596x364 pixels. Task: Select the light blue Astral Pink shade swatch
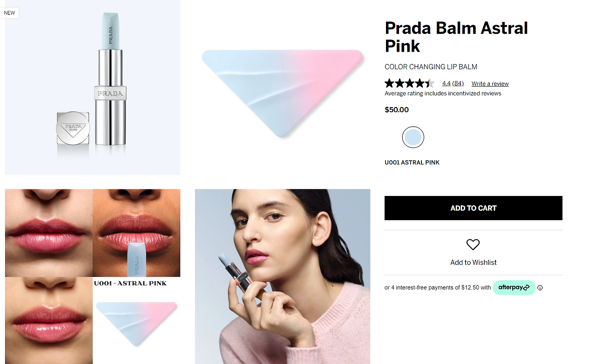(x=413, y=137)
